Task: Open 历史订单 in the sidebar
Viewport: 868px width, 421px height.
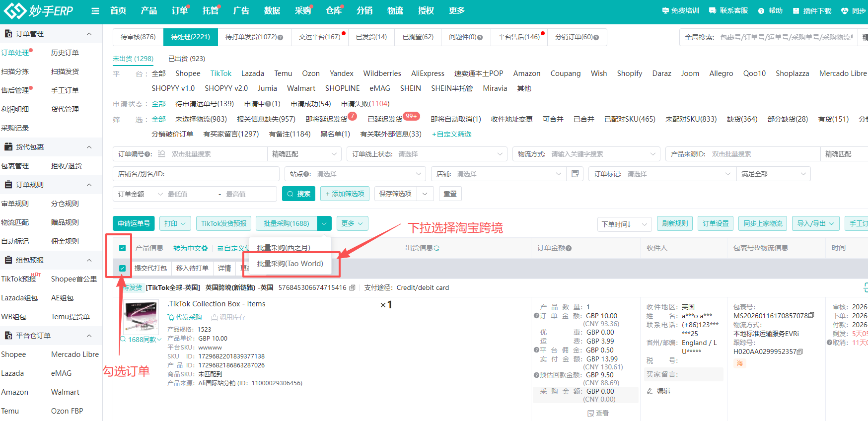Action: (65, 53)
